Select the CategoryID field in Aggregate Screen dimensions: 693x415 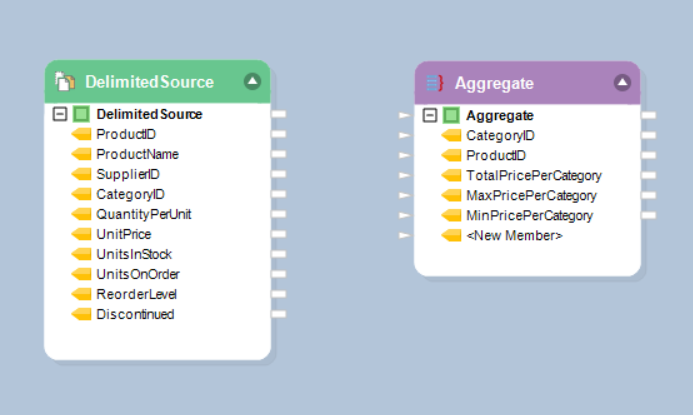500,136
